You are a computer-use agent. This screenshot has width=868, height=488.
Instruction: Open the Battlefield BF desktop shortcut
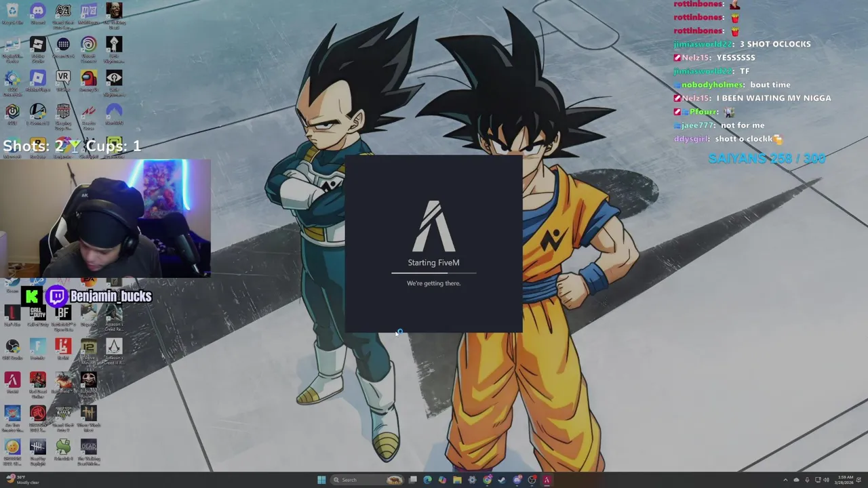(x=63, y=317)
